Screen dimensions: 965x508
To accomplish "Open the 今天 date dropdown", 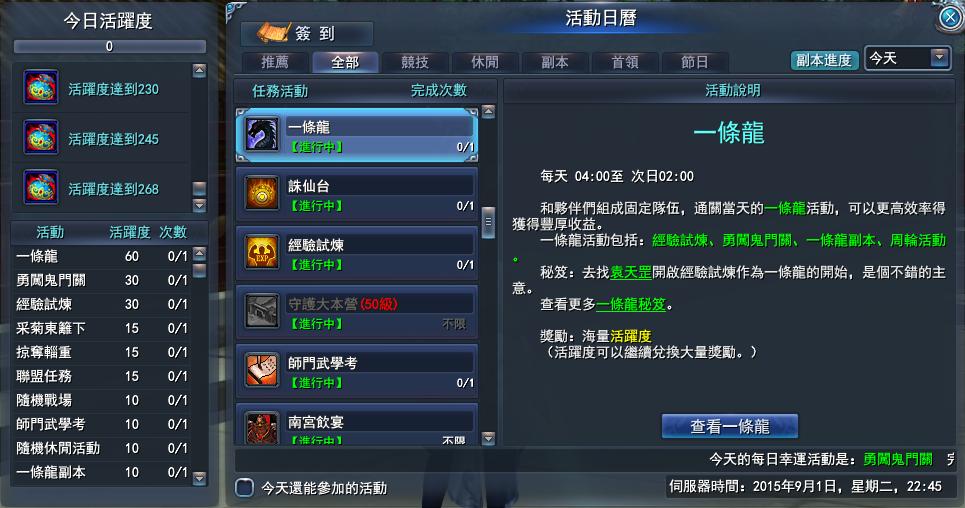I will tap(907, 58).
